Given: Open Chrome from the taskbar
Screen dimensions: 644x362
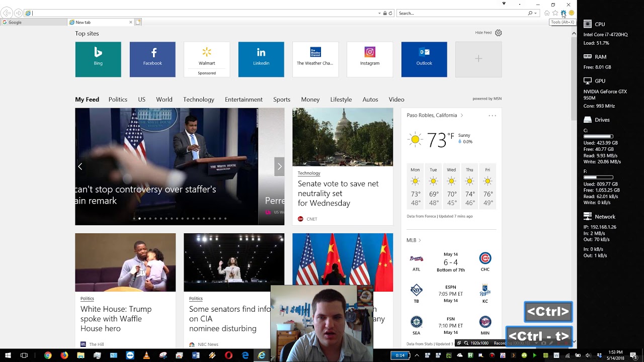Looking at the screenshot, I should click(x=48, y=355).
